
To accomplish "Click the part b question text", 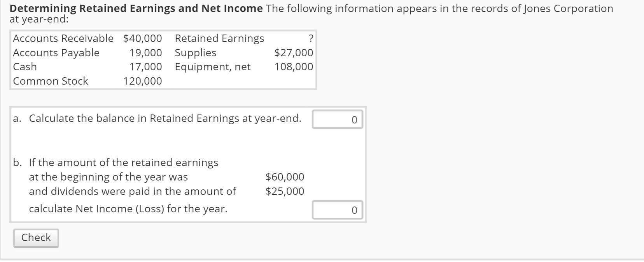I will click(x=124, y=162).
